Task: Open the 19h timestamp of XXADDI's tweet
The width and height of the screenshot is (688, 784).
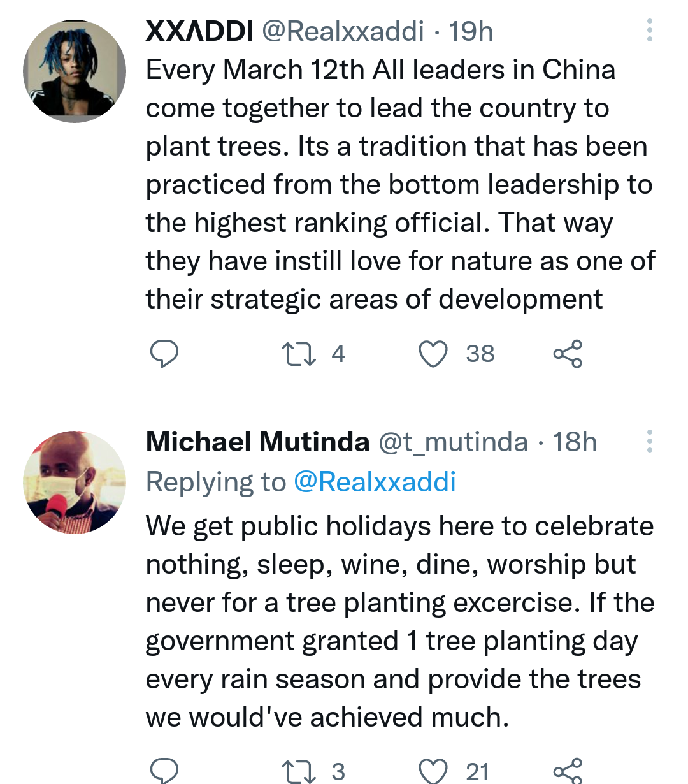Action: tap(471, 31)
